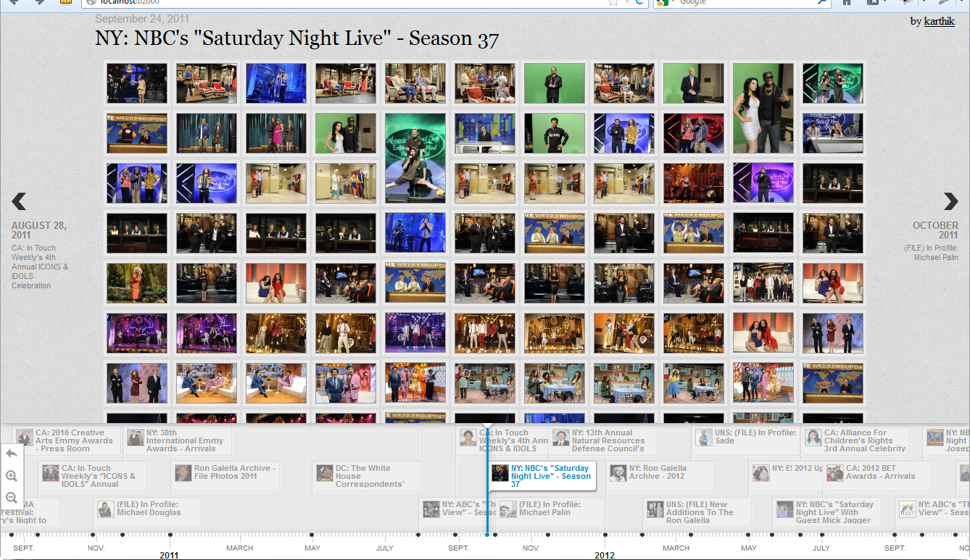The image size is (970, 560).
Task: Open group cast photo on stage
Action: pos(763,283)
